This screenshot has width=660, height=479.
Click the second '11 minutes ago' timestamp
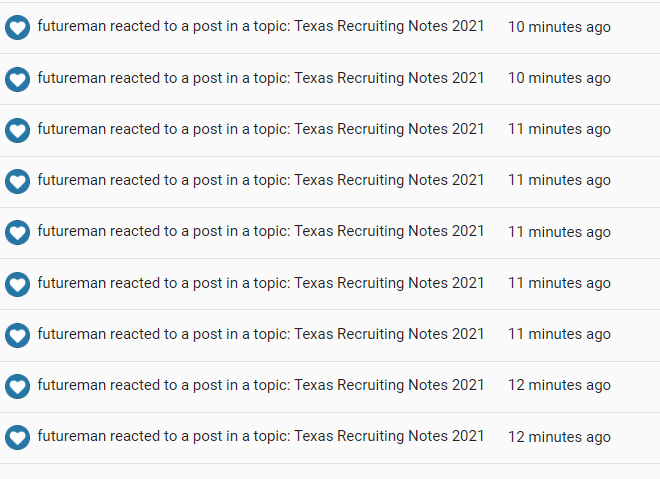[559, 180]
